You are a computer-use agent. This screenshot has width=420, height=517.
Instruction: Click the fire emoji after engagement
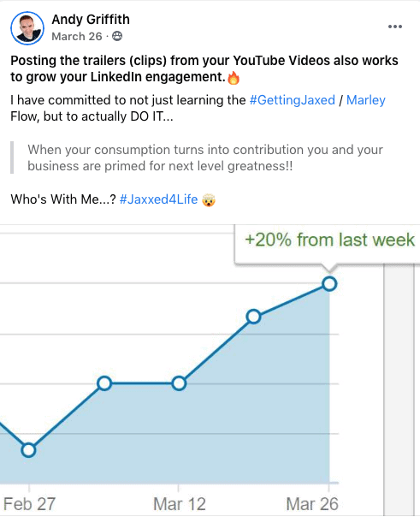pos(234,78)
